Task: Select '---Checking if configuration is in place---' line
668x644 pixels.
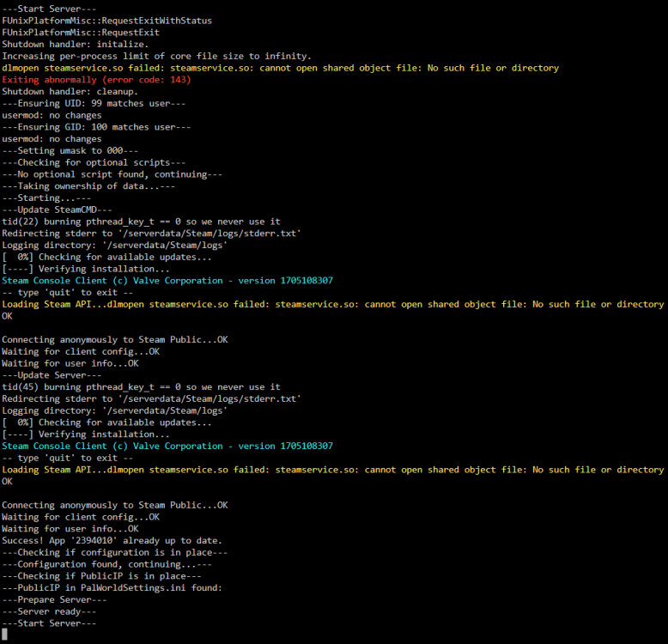Action: 114,552
